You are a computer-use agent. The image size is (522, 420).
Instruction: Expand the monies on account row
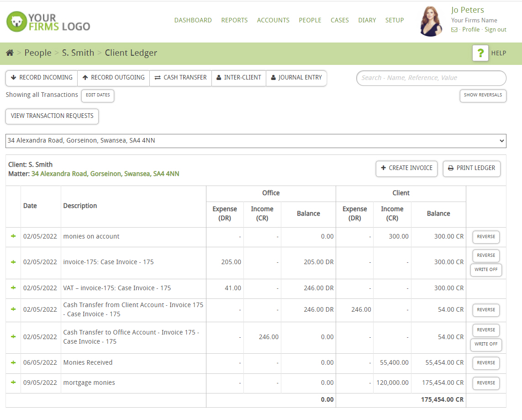(x=13, y=236)
